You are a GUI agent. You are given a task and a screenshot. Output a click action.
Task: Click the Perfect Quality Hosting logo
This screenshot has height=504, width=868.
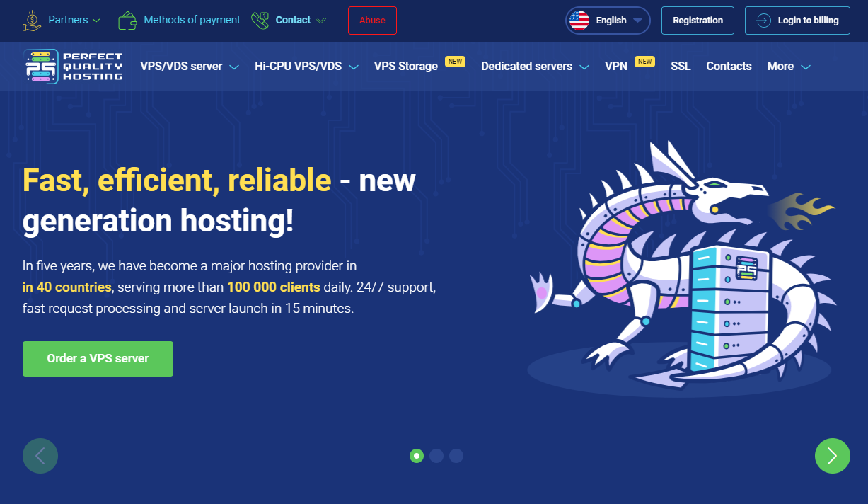tap(73, 67)
